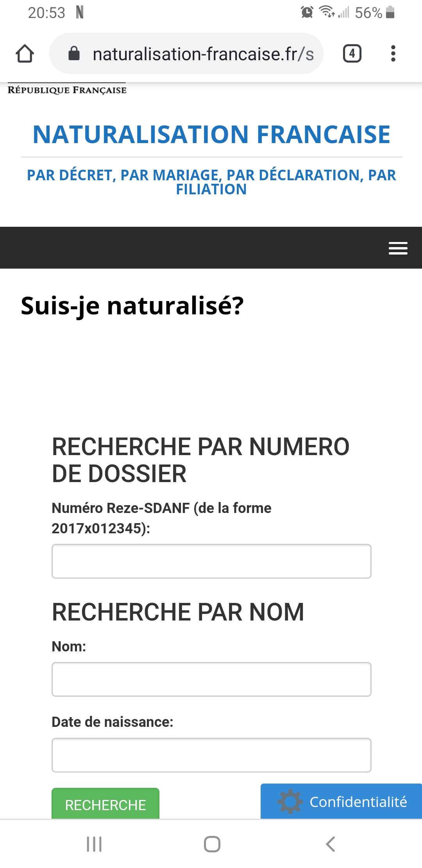Viewport: 422px width, 868px height.
Task: Focus the Numéro Reze-SDANF input field
Action: tap(211, 561)
